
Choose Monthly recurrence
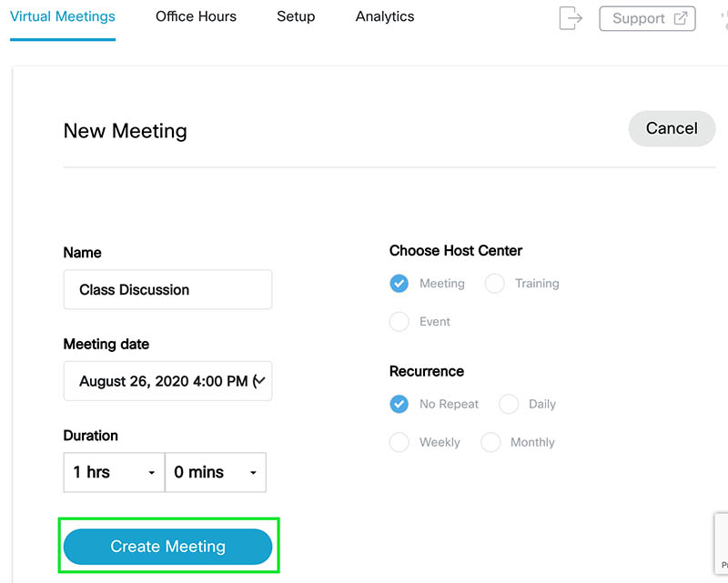490,442
